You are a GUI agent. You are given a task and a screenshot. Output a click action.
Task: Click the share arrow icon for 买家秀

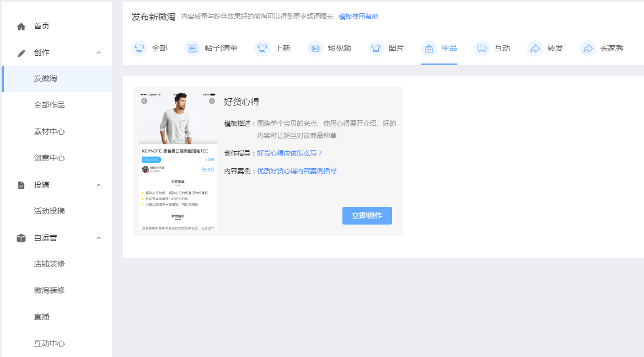(588, 49)
